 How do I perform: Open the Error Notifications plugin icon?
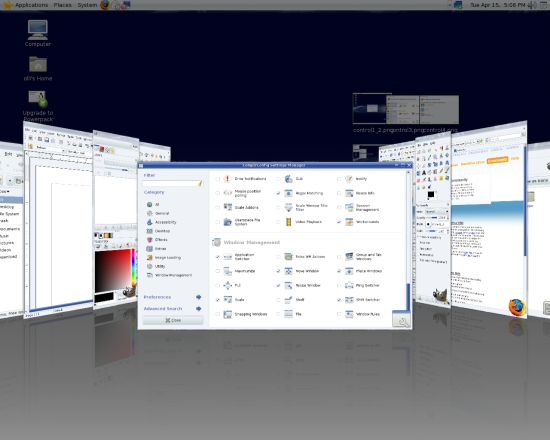pos(227,179)
